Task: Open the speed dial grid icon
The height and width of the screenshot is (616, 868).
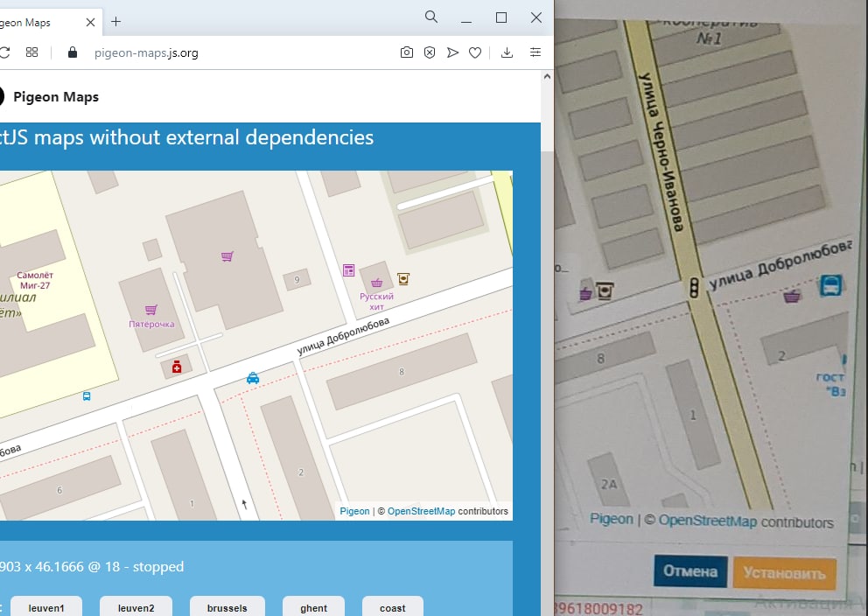Action: point(32,52)
